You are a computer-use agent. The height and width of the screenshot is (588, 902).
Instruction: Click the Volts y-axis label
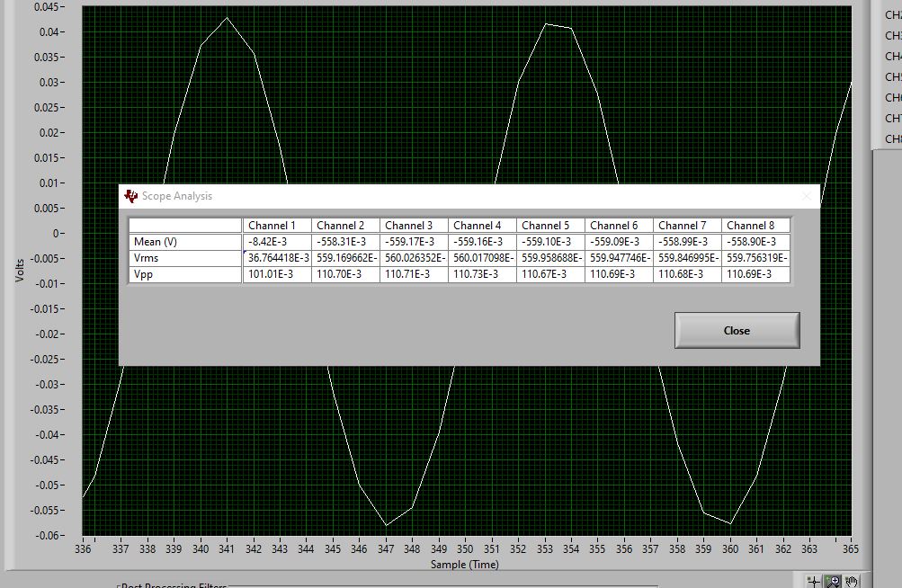click(20, 269)
